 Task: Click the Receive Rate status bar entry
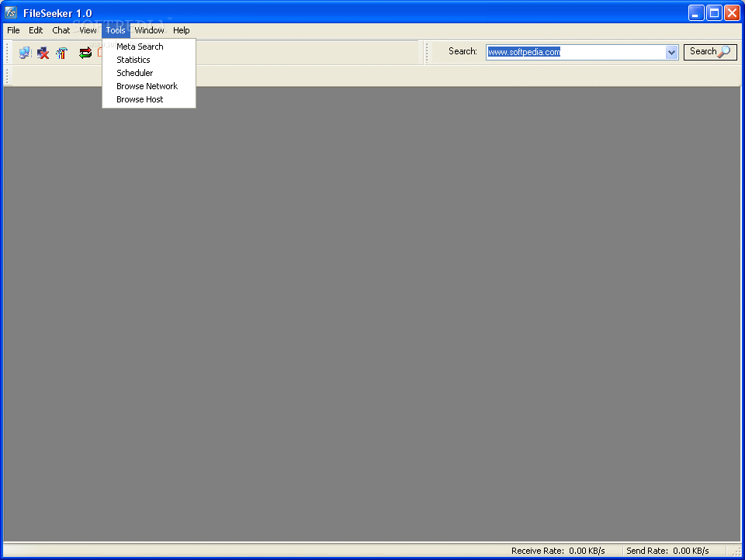[558, 551]
